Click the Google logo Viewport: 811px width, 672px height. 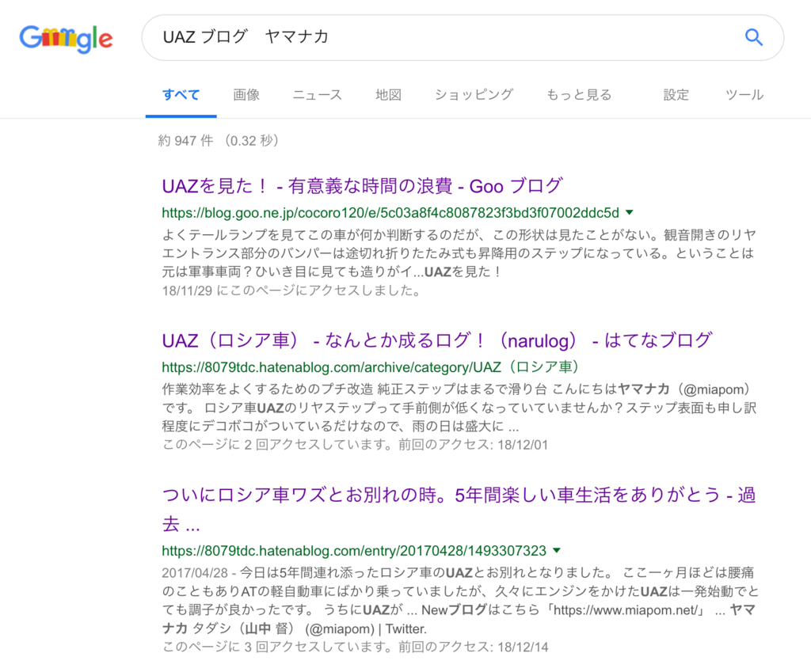coord(67,39)
